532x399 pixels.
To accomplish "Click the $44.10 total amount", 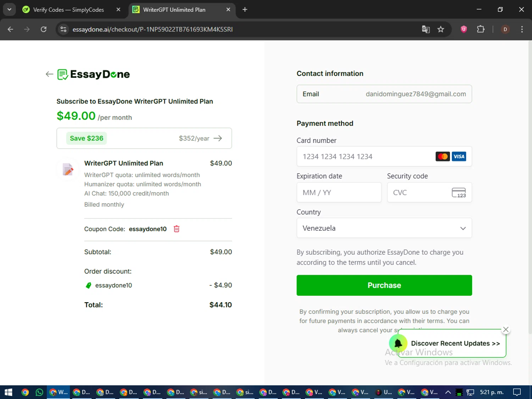I will click(221, 305).
